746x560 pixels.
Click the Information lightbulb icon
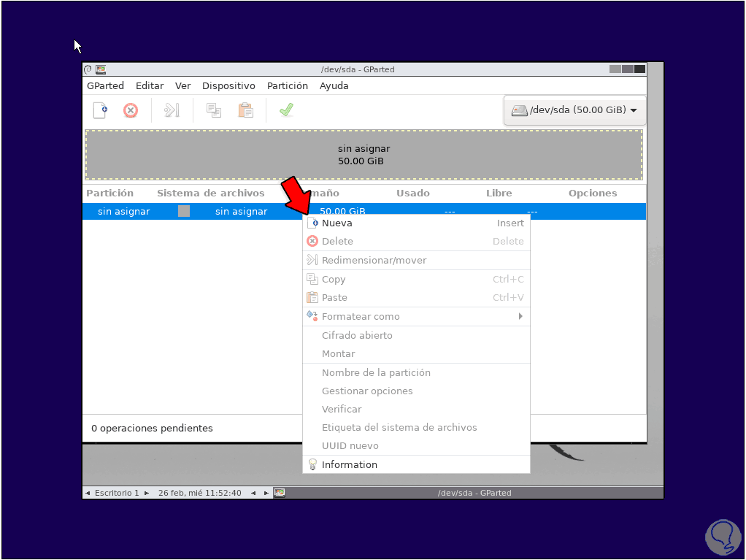pyautogui.click(x=312, y=464)
